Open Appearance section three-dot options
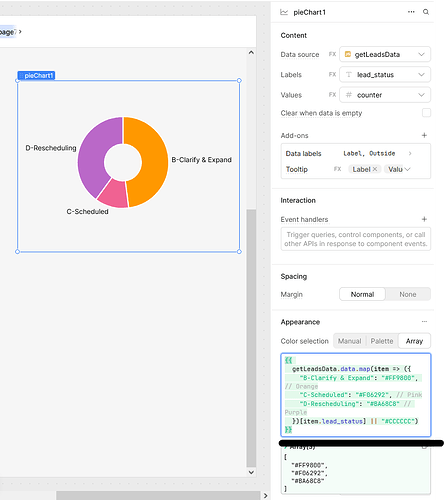 (x=424, y=322)
